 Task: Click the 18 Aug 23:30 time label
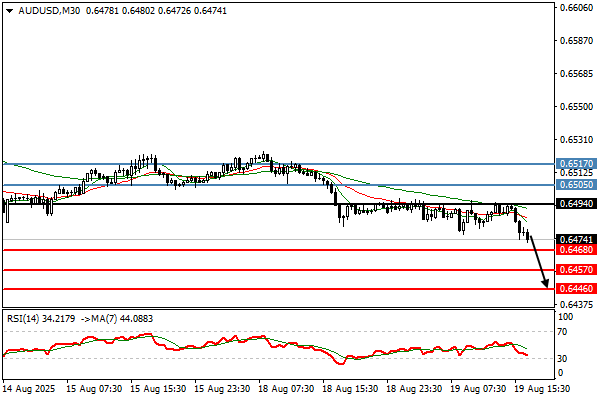click(x=414, y=389)
